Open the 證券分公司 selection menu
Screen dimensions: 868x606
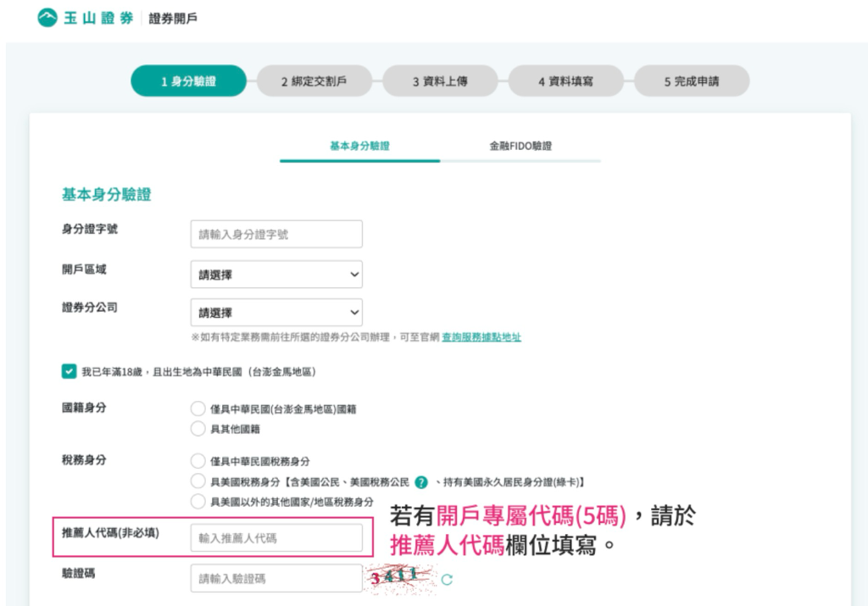coord(275,312)
